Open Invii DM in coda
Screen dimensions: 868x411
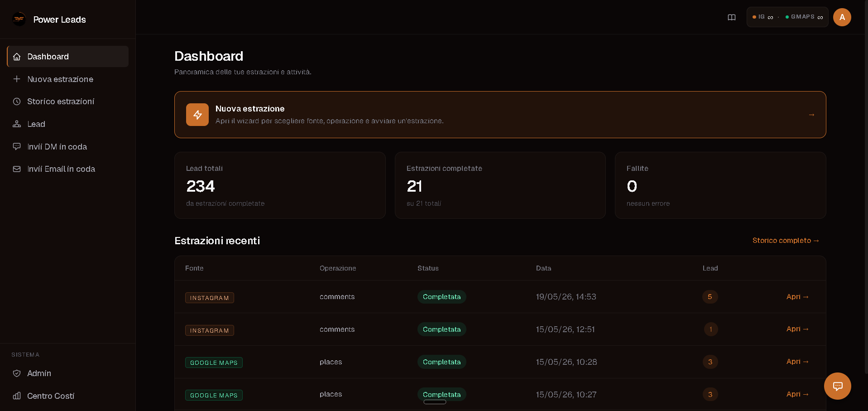tap(68, 146)
